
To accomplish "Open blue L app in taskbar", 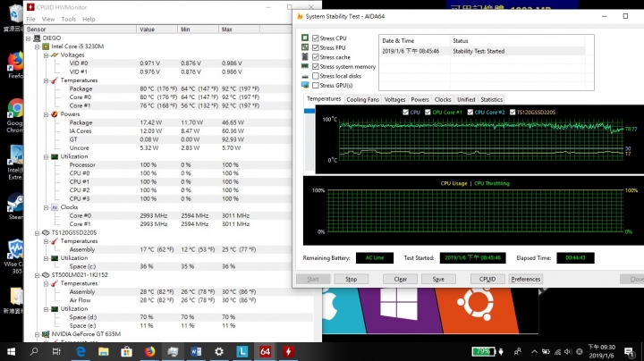I will click(241, 351).
